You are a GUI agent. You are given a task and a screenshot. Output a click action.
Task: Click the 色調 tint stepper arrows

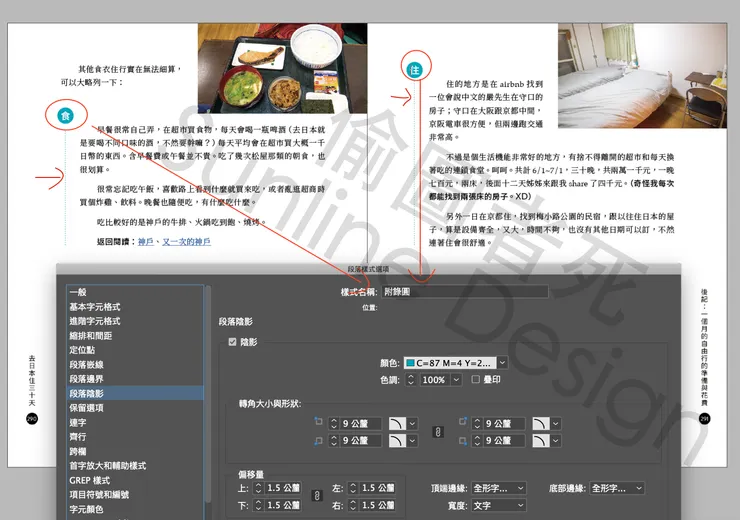[x=411, y=380]
